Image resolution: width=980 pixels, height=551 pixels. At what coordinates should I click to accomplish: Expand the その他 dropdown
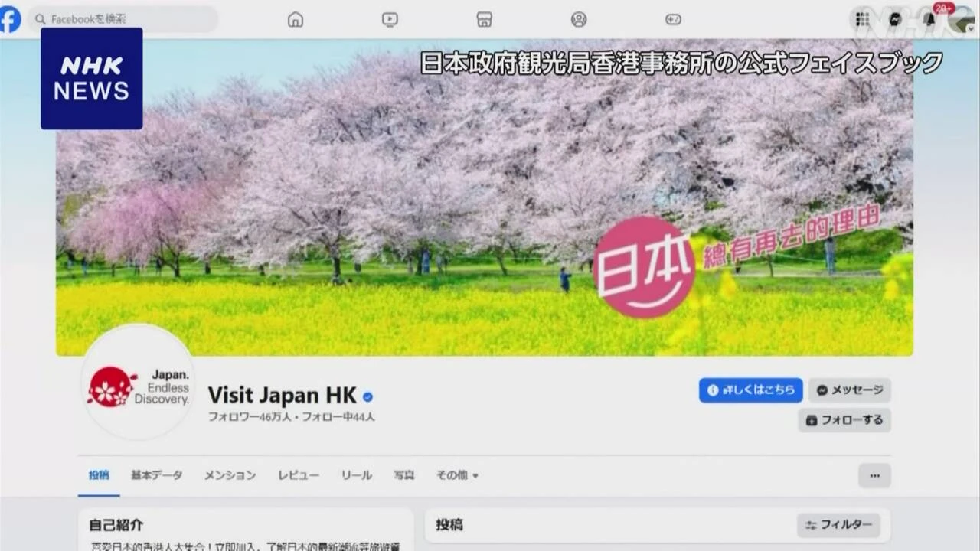[457, 475]
